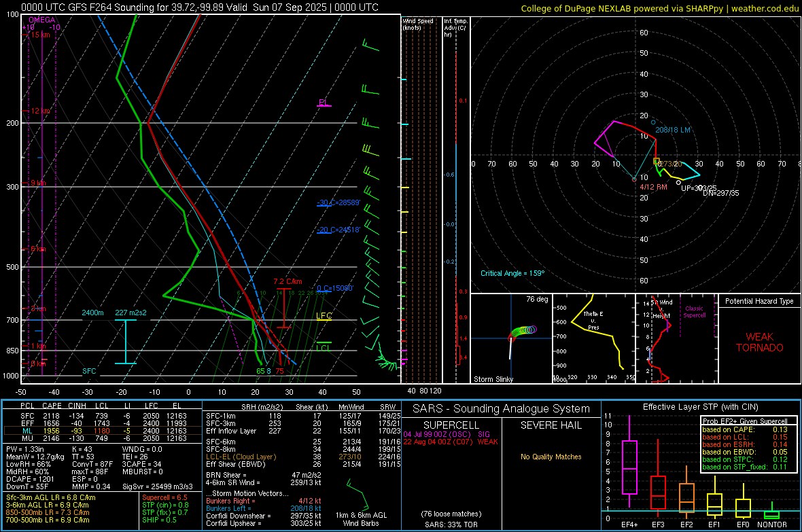The height and width of the screenshot is (532, 802).
Task: Click the -30 C=28589' height label
Action: (x=338, y=202)
